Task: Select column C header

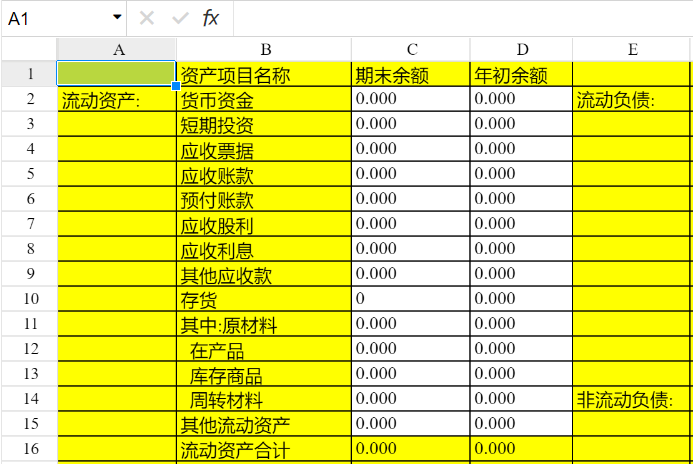Action: pyautogui.click(x=411, y=49)
